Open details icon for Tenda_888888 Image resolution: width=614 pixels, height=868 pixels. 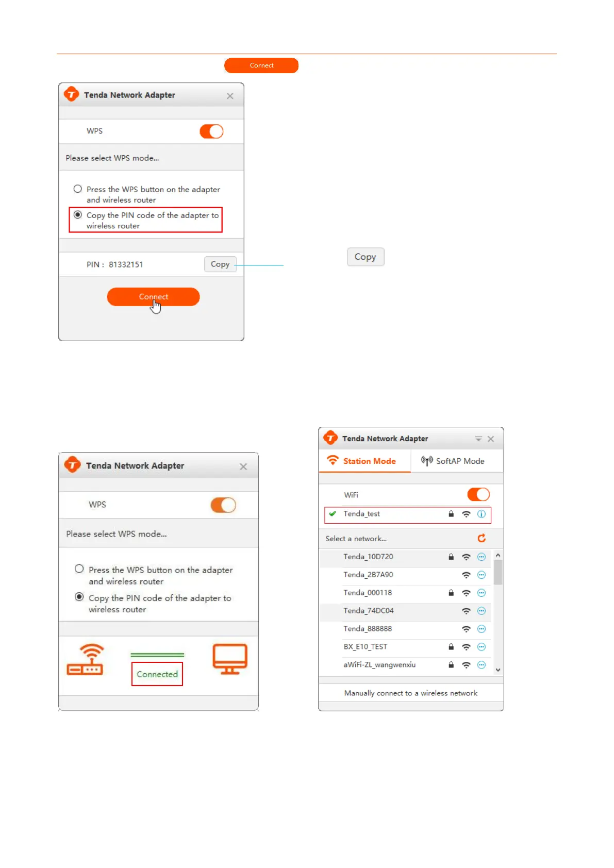(x=482, y=629)
